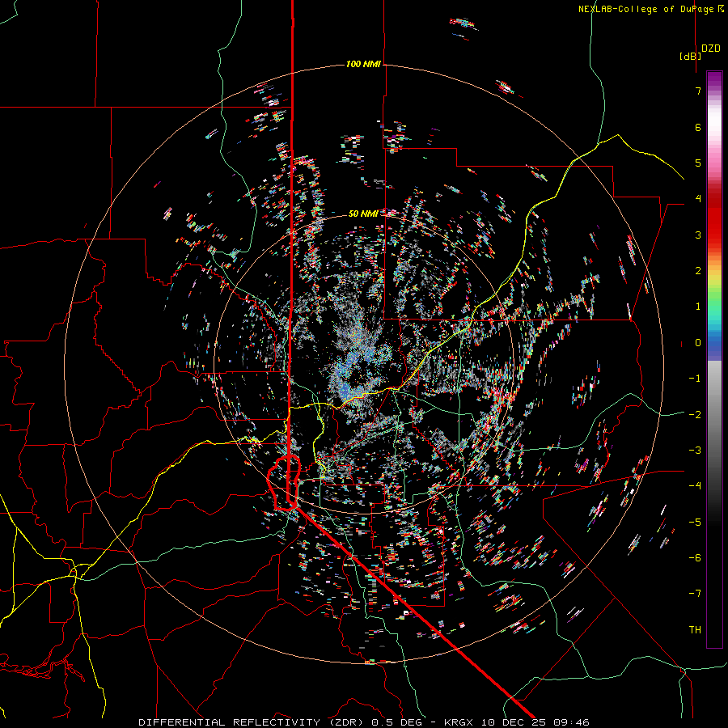Click the -3 value on color scale

tap(695, 450)
